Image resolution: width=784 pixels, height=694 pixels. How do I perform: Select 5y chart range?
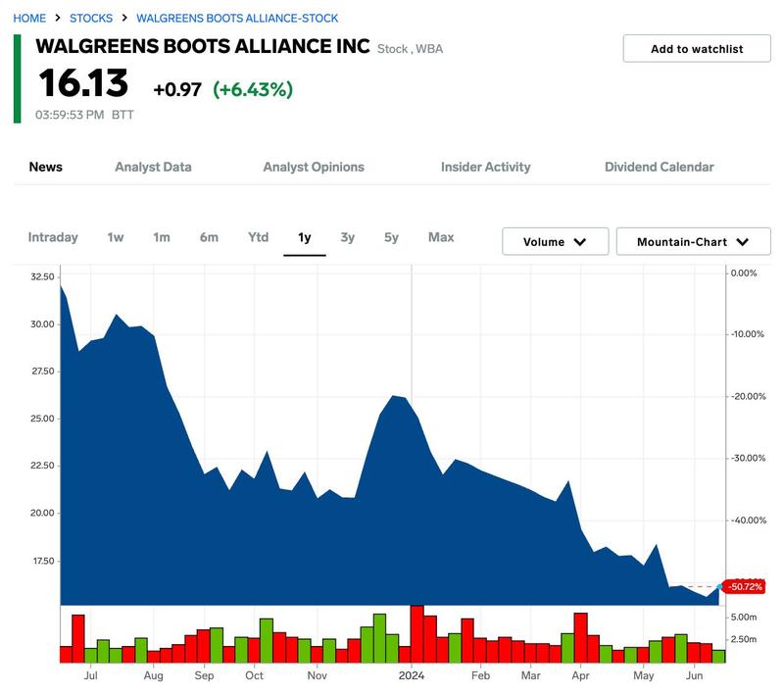(391, 237)
